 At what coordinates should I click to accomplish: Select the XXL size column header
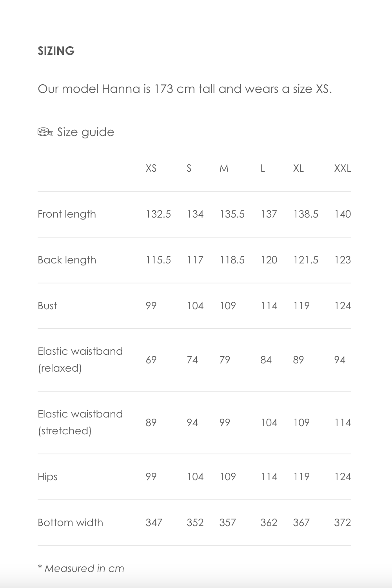342,169
